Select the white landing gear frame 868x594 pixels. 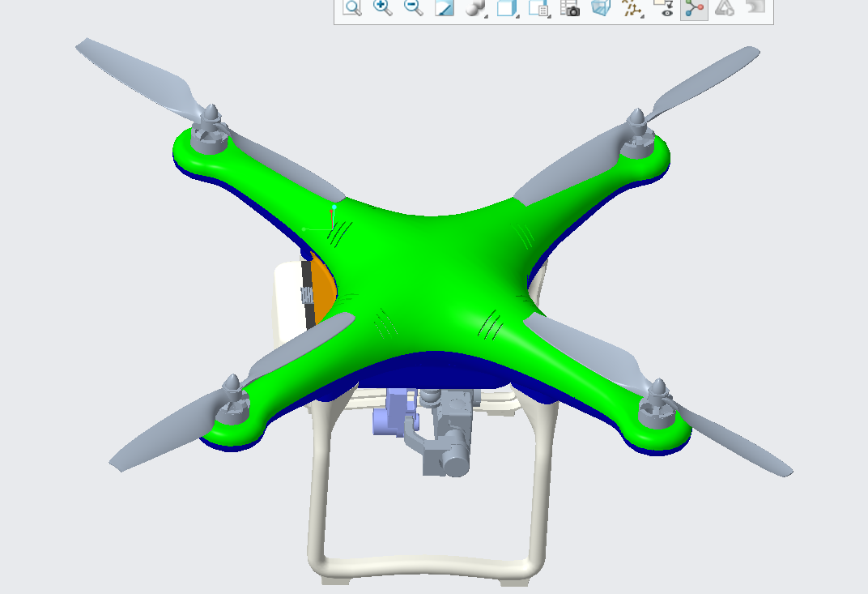[x=426, y=568]
